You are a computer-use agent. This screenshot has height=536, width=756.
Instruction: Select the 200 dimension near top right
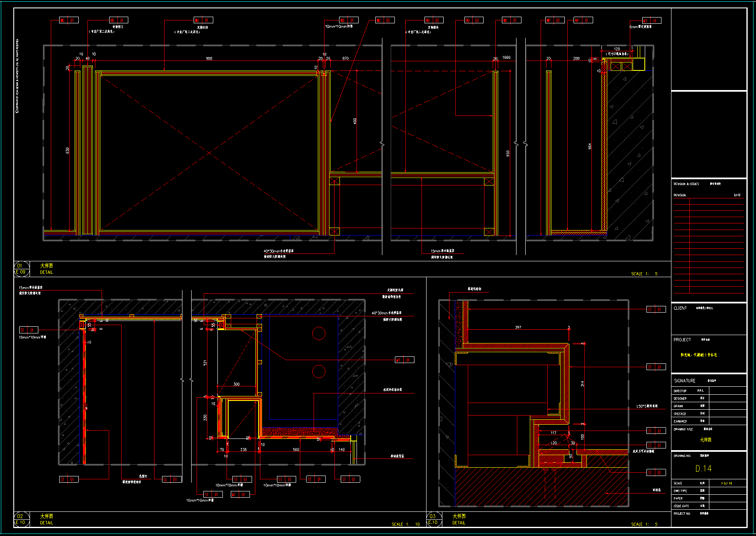click(x=576, y=58)
